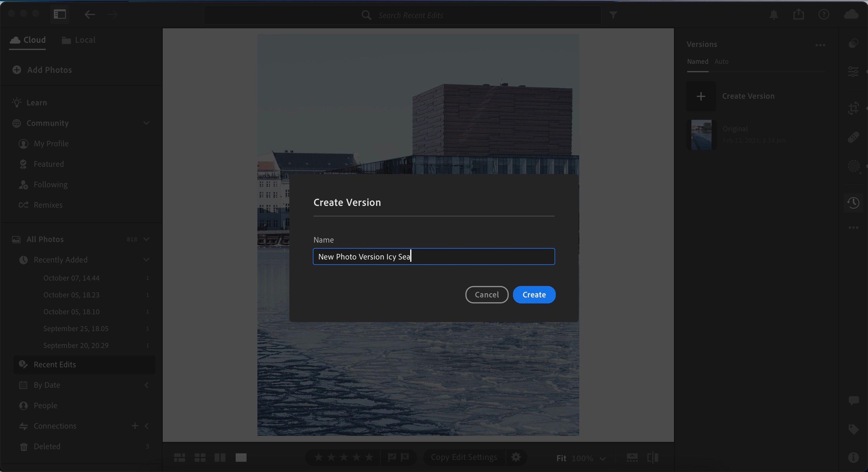Open the search filter options
Image resolution: width=868 pixels, height=472 pixels.
click(613, 15)
